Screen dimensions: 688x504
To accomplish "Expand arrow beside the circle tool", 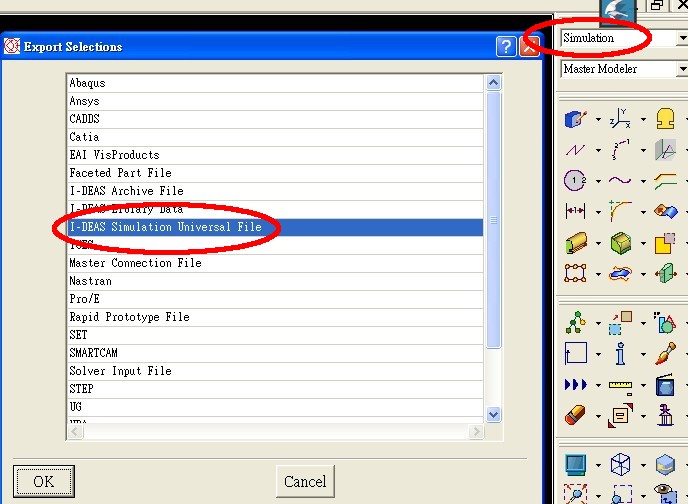I will coord(598,181).
